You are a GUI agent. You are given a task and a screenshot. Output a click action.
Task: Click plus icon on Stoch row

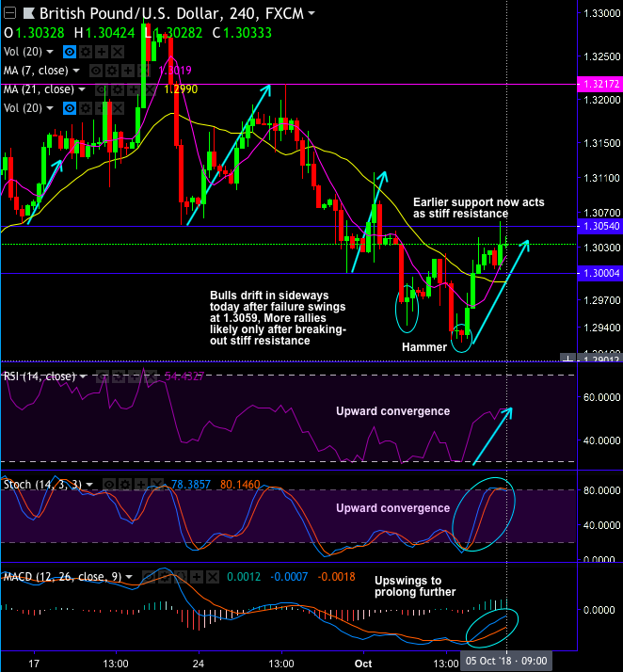pos(140,485)
